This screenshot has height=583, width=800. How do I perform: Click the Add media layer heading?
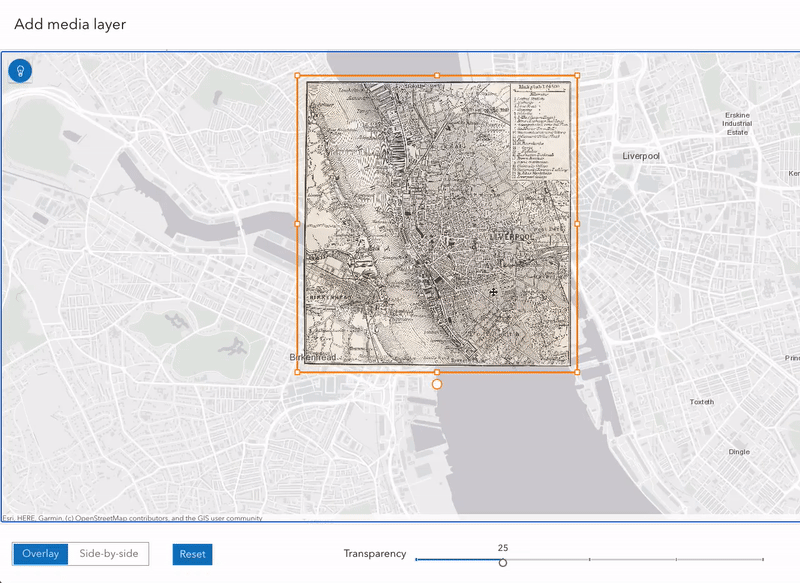70,24
